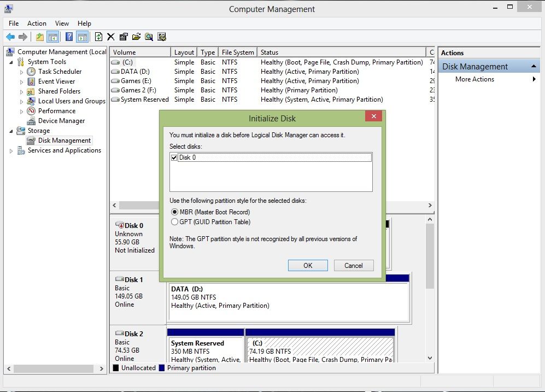545x392 pixels.
Task: Click the settings view toolbar icon at far right
Action: click(162, 37)
